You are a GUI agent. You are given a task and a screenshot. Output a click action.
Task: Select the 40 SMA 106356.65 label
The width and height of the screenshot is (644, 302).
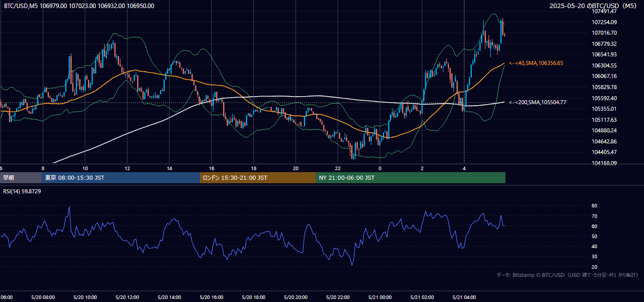point(536,63)
